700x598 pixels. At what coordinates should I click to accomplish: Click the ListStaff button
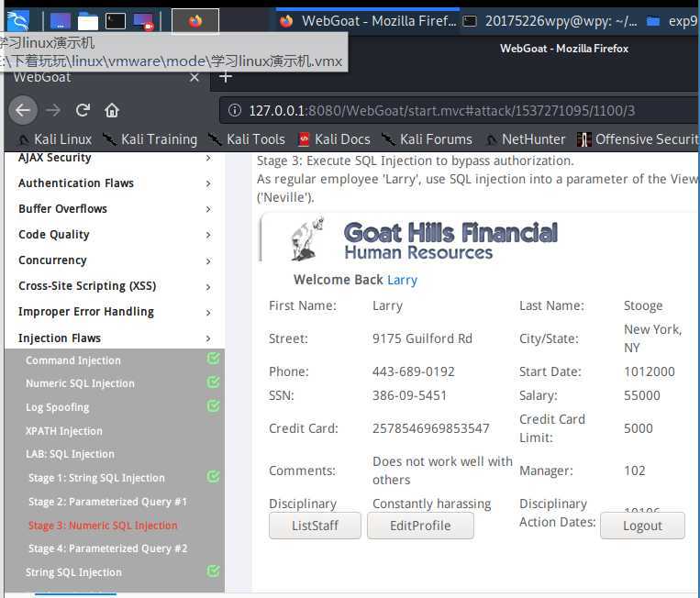pyautogui.click(x=315, y=526)
